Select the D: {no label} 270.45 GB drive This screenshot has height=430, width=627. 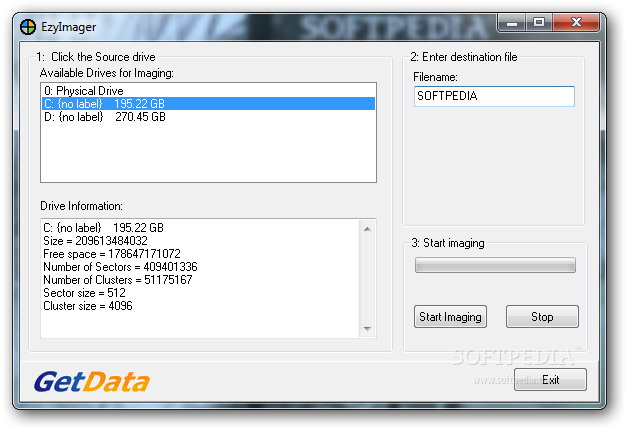click(x=208, y=117)
